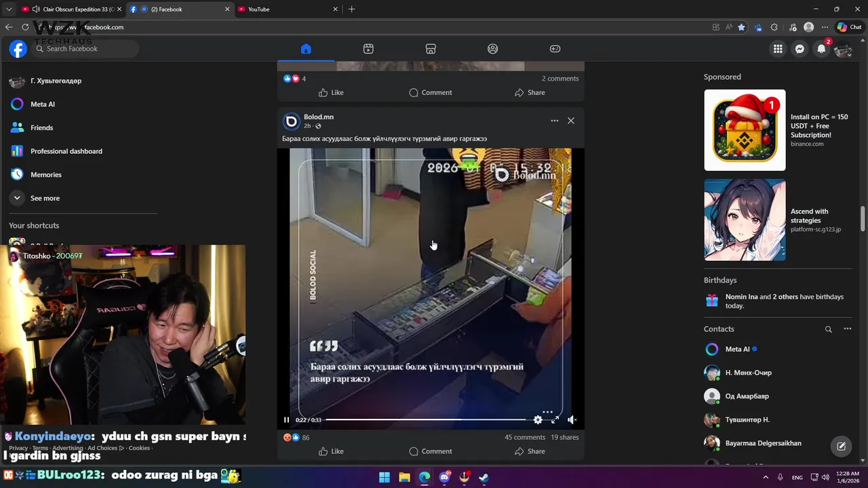Open File Explorer from the taskbar

(404, 477)
